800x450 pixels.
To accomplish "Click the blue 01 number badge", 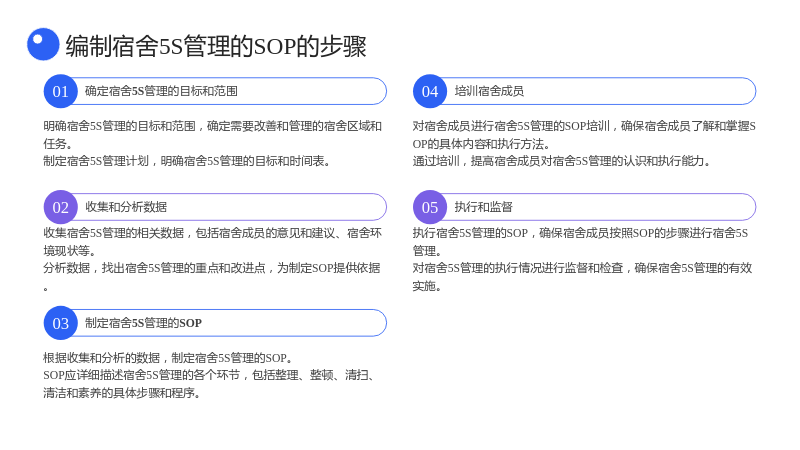I will 61,91.
